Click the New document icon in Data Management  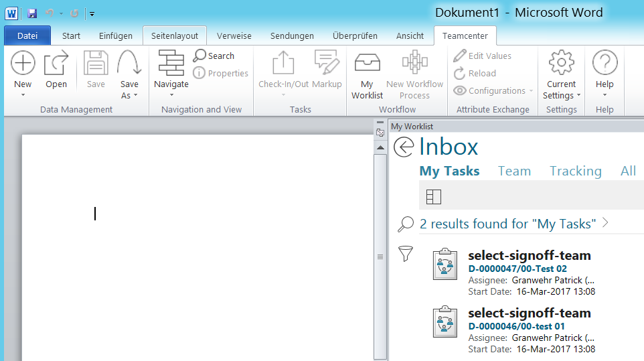click(23, 64)
